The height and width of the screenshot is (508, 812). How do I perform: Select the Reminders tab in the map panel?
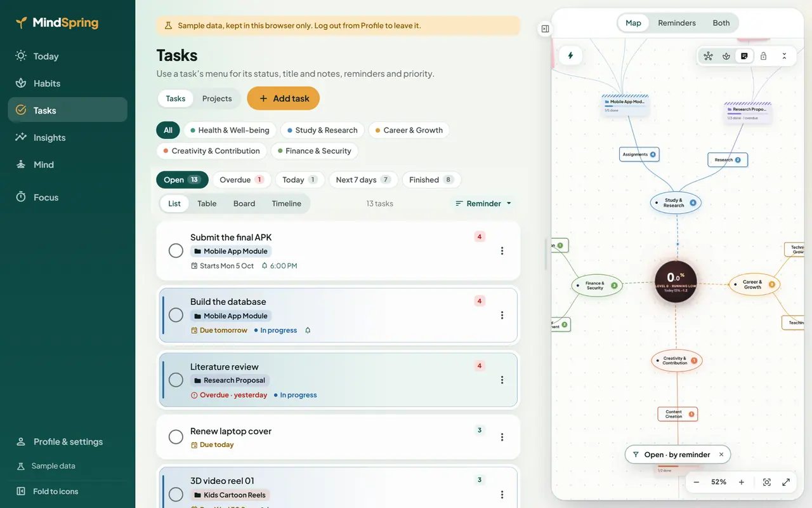677,23
